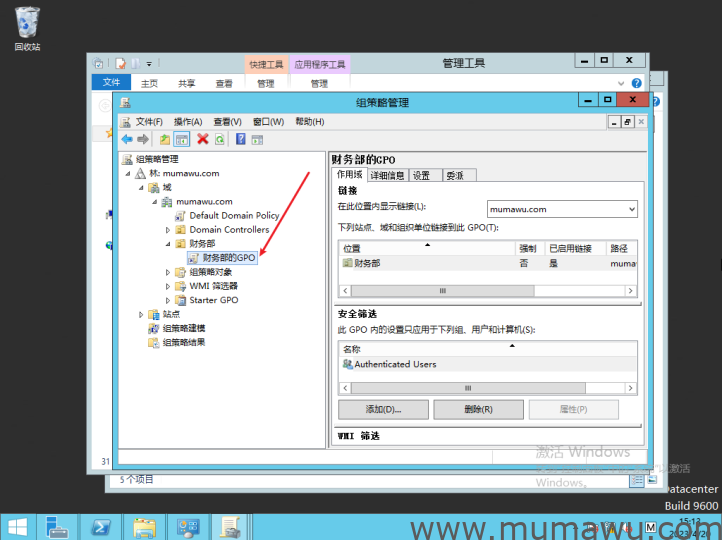Click the Up one level folder icon

[x=165, y=139]
